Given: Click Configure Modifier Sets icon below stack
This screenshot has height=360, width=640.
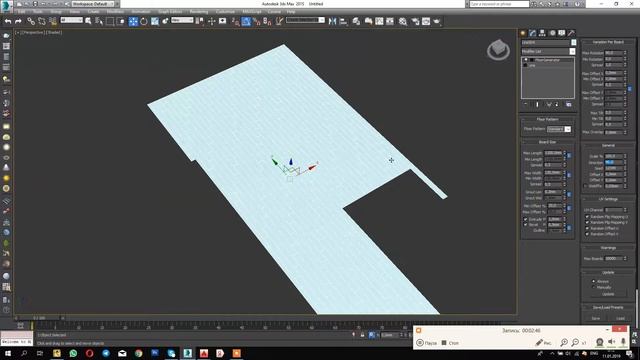Looking at the screenshot, I should coord(569,104).
